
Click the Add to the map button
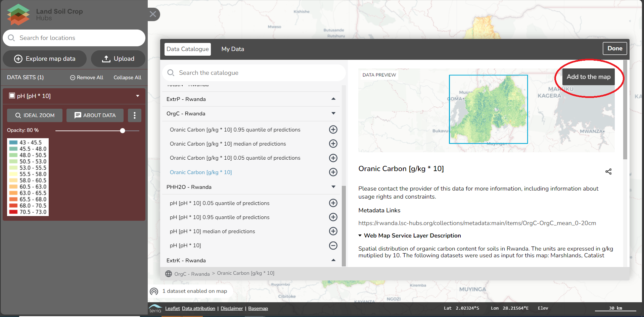pyautogui.click(x=588, y=77)
